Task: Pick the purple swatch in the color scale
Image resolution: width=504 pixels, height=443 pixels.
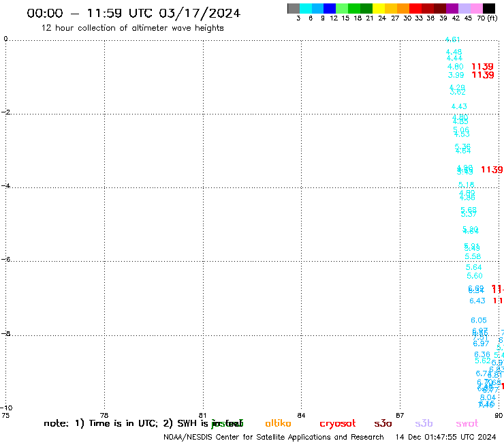Action: (452, 8)
